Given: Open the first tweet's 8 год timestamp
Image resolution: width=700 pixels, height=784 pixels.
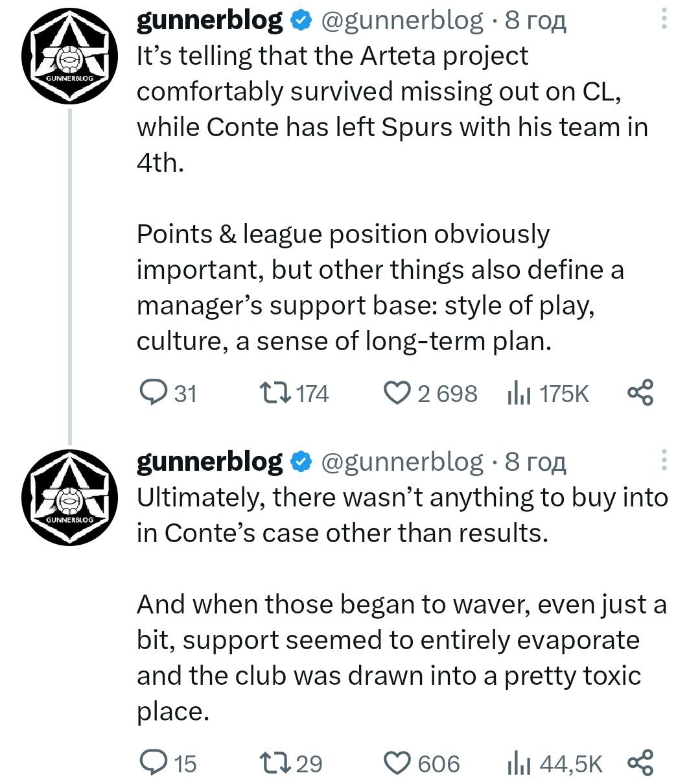Looking at the screenshot, I should 535,21.
